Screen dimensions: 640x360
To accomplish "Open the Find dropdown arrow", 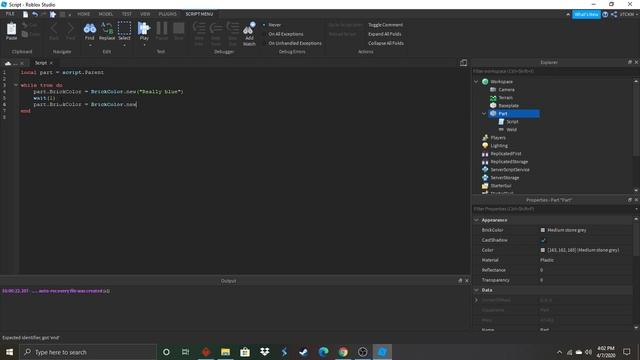I will tap(89, 45).
